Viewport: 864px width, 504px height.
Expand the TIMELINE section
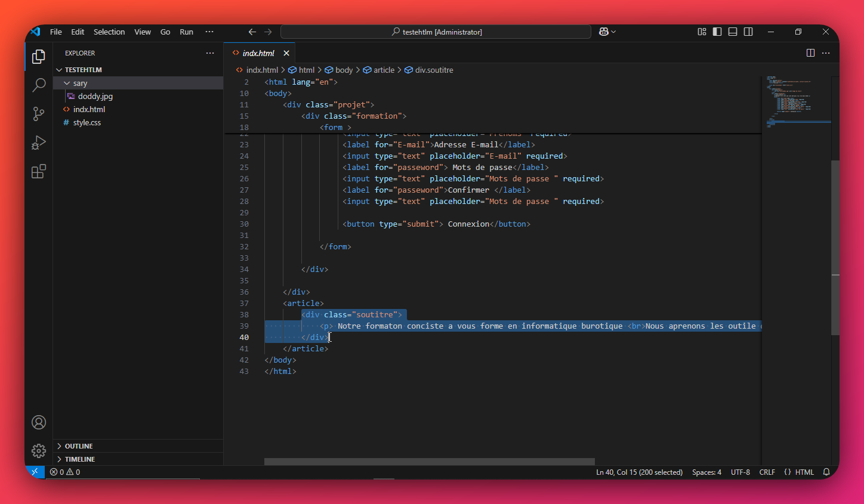pos(79,459)
